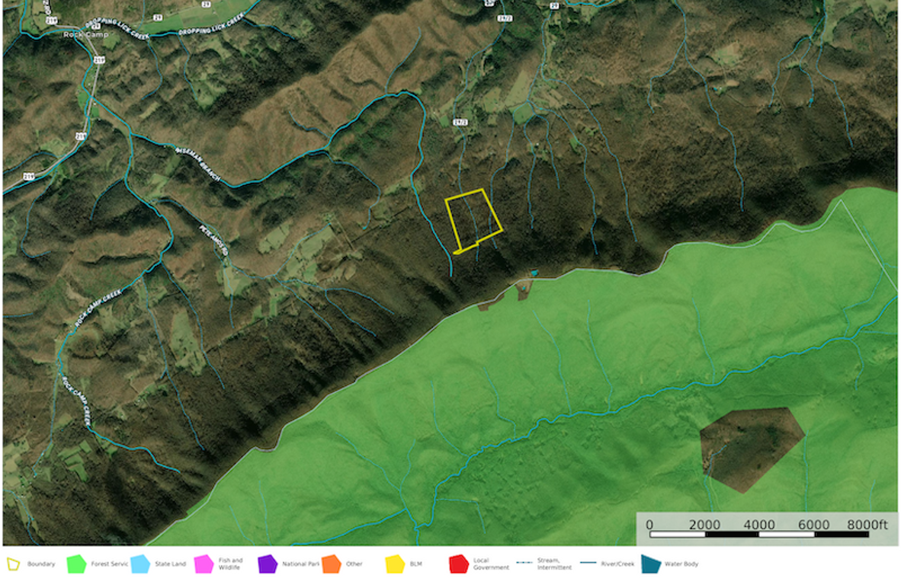Image resolution: width=901 pixels, height=588 pixels.
Task: Click the yellow BLM legend icon
Action: click(x=394, y=564)
